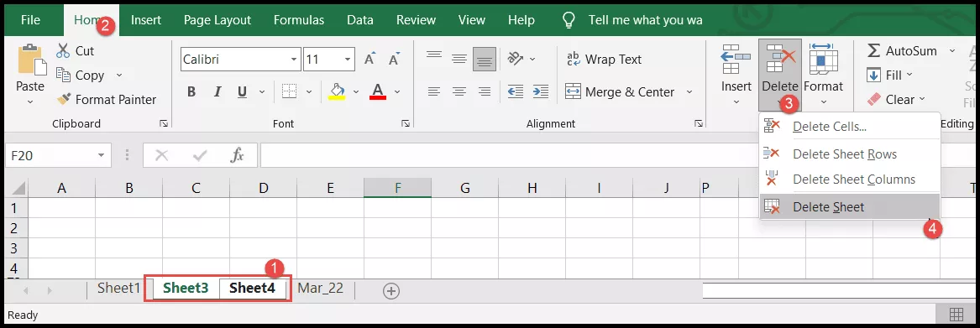The width and height of the screenshot is (980, 328).
Task: Expand the font size 11 dropdown
Action: tap(348, 60)
